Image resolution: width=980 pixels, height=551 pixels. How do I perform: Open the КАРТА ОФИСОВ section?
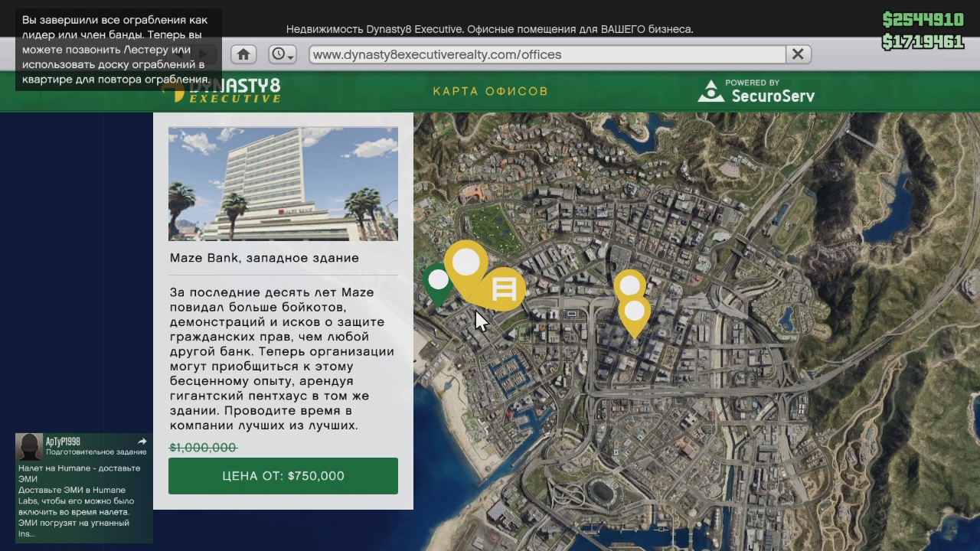491,91
